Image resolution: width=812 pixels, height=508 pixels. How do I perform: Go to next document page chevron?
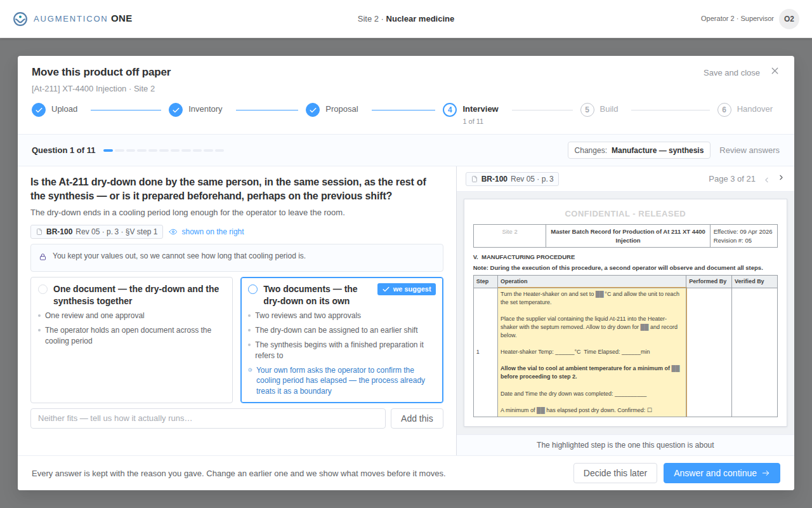781,178
